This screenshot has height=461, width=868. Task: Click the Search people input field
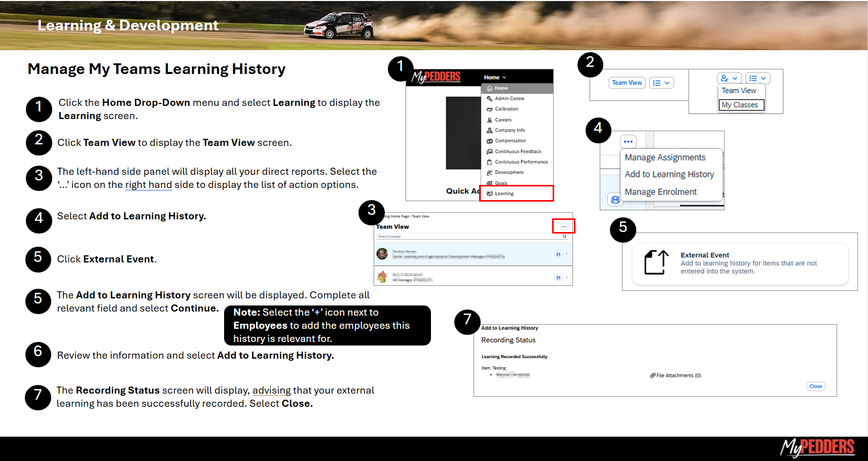point(466,237)
